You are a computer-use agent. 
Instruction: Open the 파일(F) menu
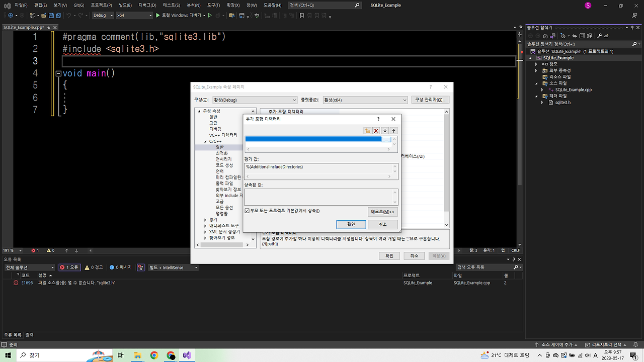pos(21,5)
